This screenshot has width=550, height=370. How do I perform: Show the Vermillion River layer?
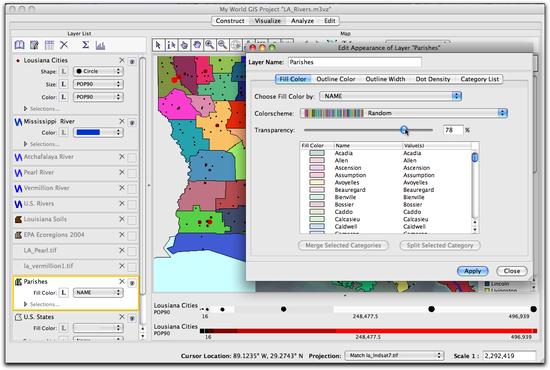click(x=132, y=189)
